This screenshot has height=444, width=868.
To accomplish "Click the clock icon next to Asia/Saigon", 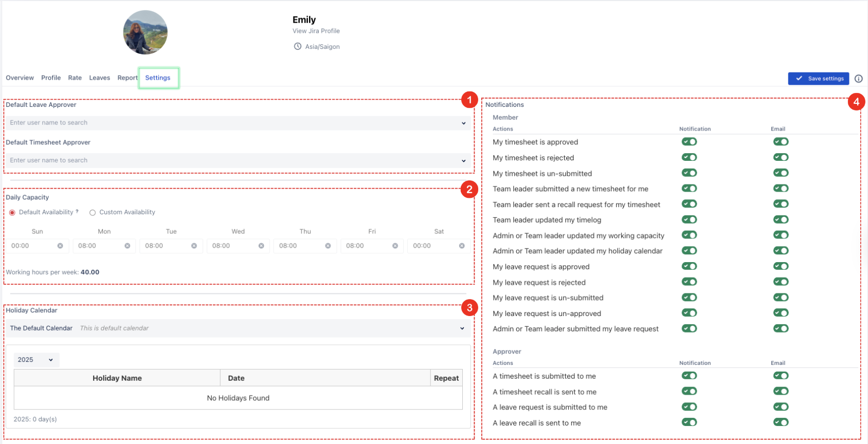I will pyautogui.click(x=297, y=47).
